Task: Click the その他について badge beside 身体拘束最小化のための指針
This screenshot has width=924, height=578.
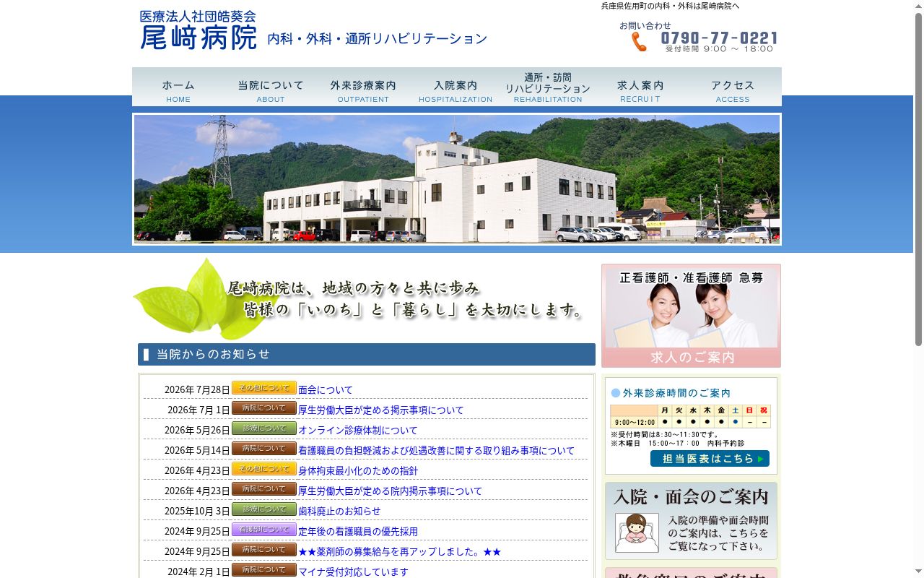Action: tap(264, 469)
